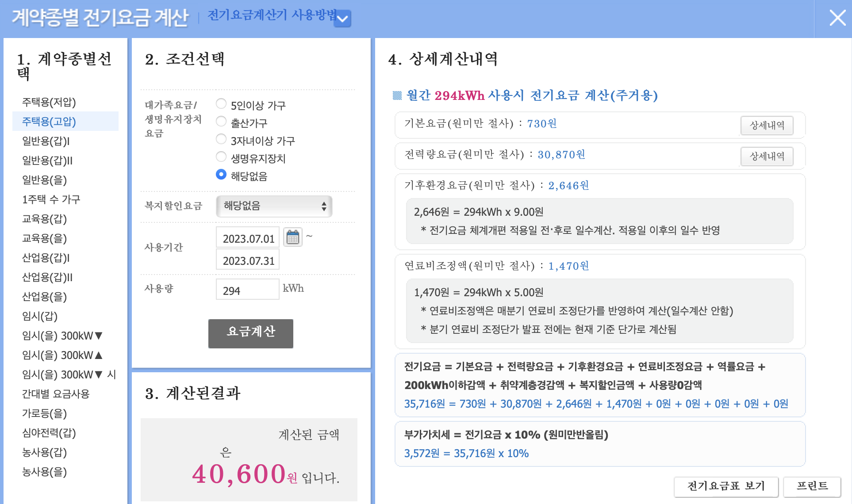Screen dimensions: 852x504
Task: Select the 3자녀이상 가구 radio button
Action: 221,139
